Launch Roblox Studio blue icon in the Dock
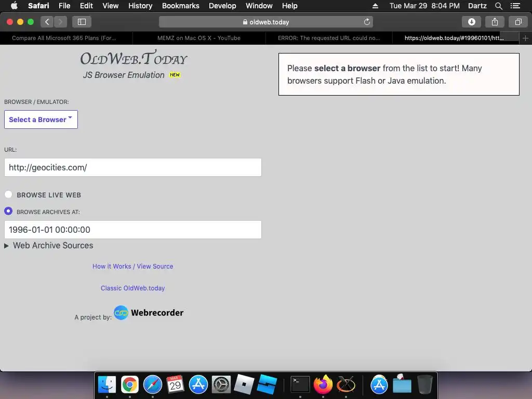532x399 pixels. 267,385
